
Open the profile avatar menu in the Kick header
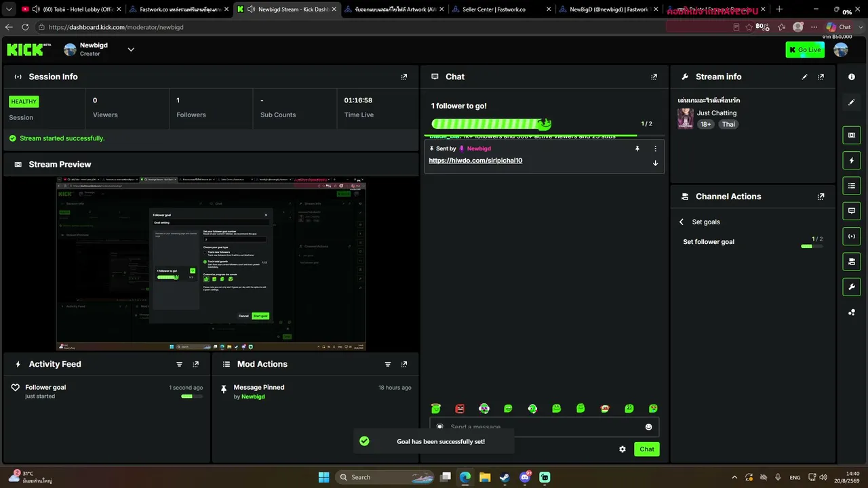click(841, 49)
